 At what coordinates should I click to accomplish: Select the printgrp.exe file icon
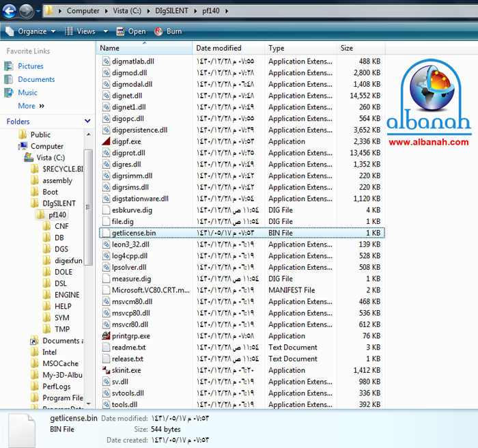pyautogui.click(x=106, y=336)
